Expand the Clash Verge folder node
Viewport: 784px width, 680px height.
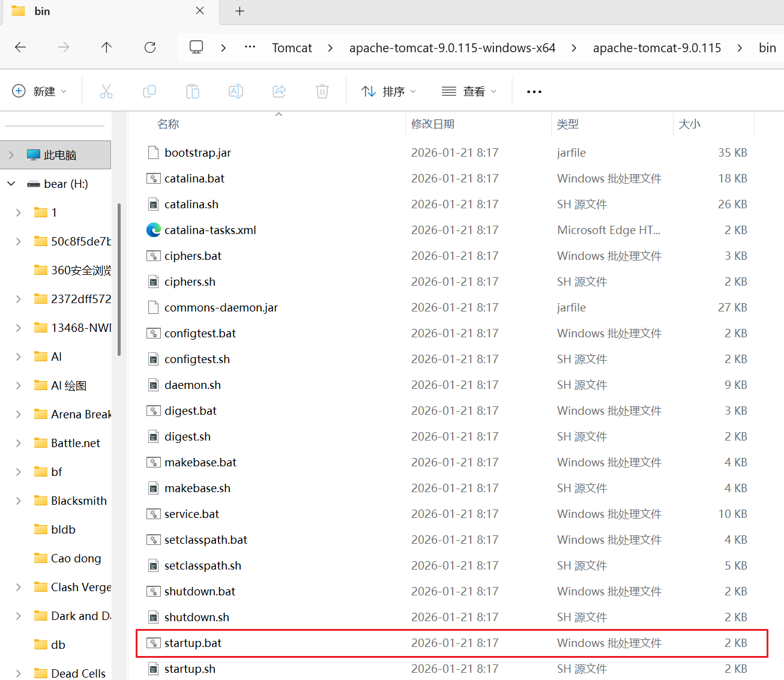pos(19,587)
